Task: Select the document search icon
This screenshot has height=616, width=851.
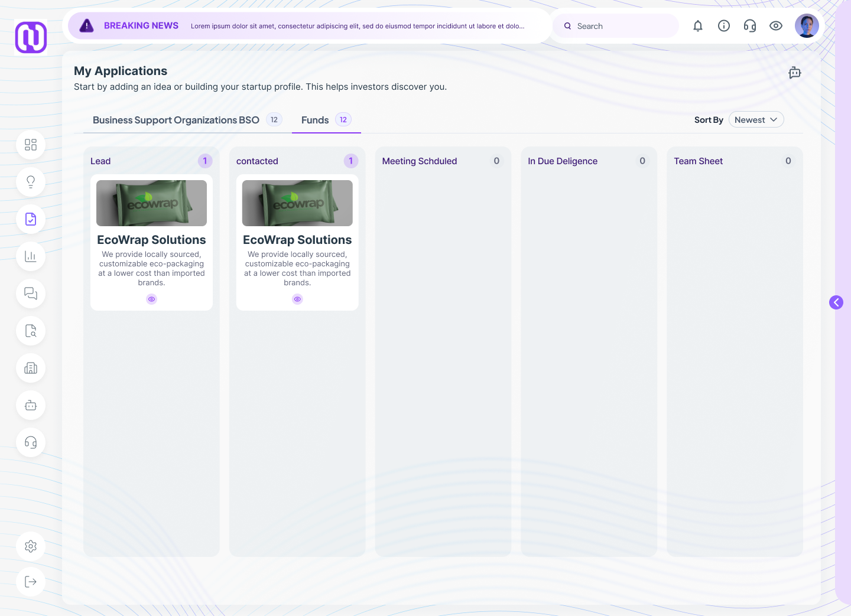Action: [x=31, y=331]
